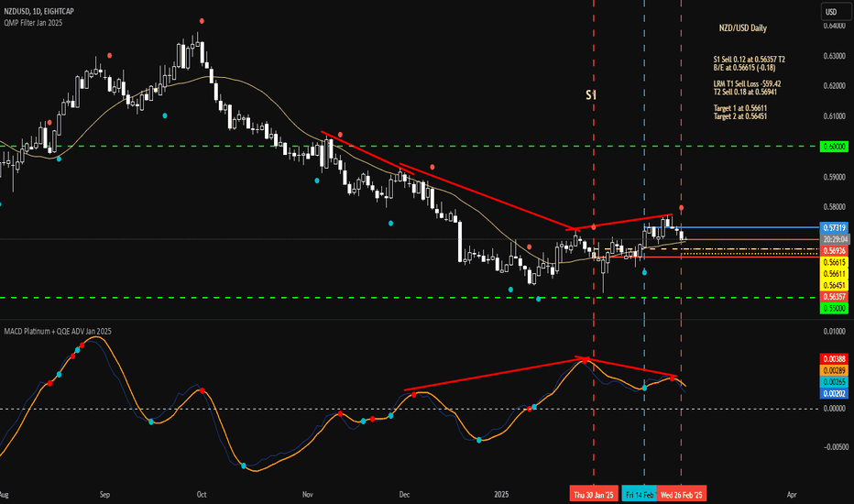The height and width of the screenshot is (504, 854).
Task: Select the Wed 26 Feb '25 date marker
Action: click(x=682, y=495)
